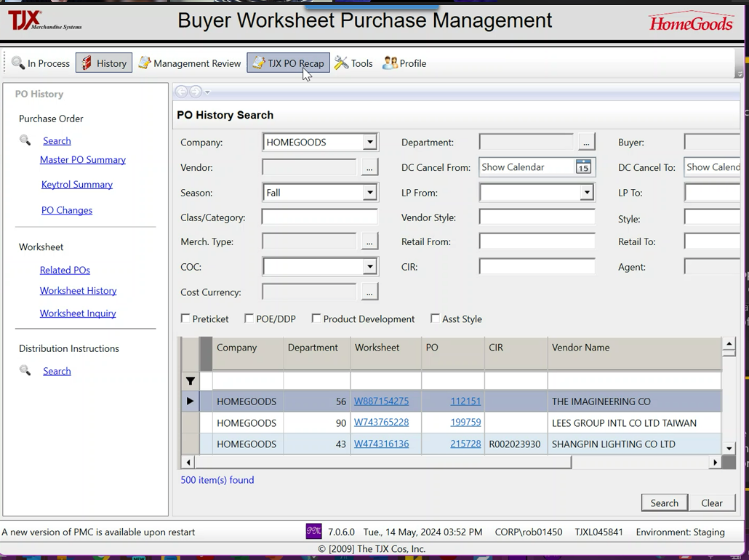The image size is (749, 560).
Task: Click the grid scroll up arrow
Action: pyautogui.click(x=729, y=343)
